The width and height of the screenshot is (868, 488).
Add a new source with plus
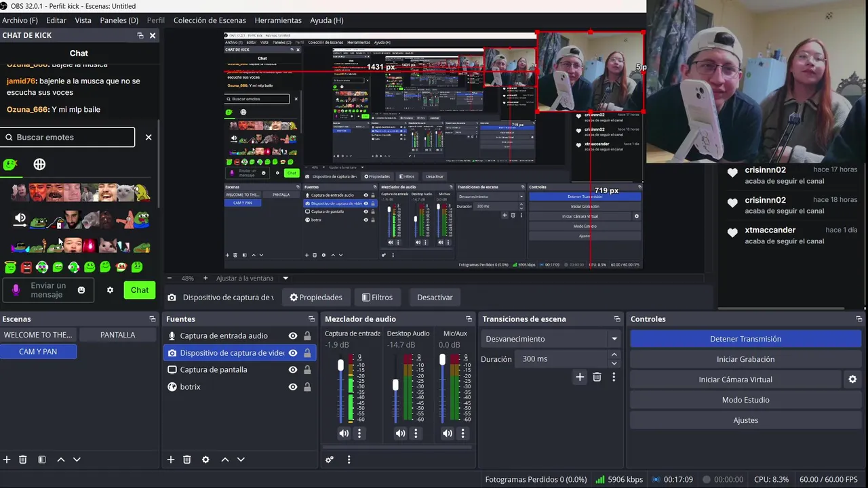(171, 460)
